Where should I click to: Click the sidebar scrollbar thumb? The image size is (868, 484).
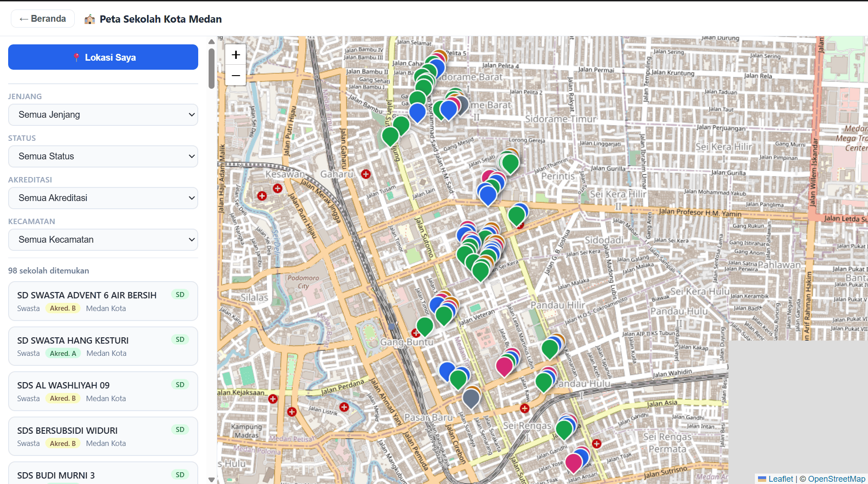coord(211,68)
